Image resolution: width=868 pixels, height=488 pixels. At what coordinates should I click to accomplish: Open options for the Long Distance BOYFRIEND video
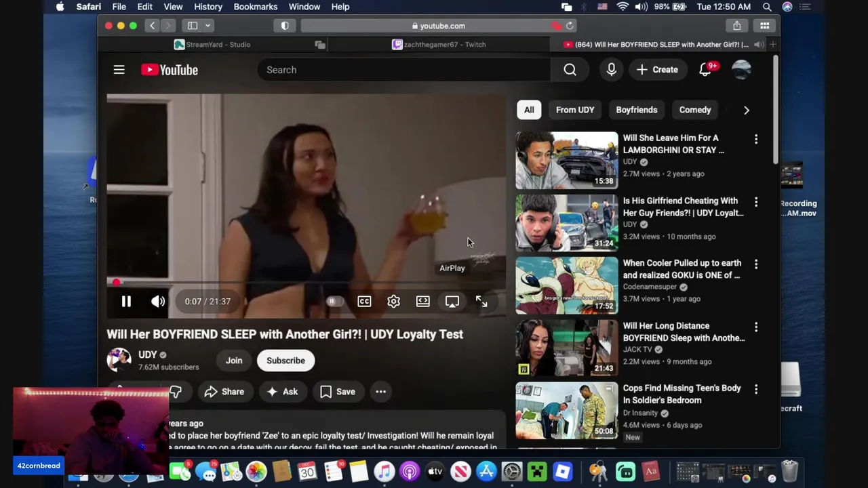[x=756, y=327]
